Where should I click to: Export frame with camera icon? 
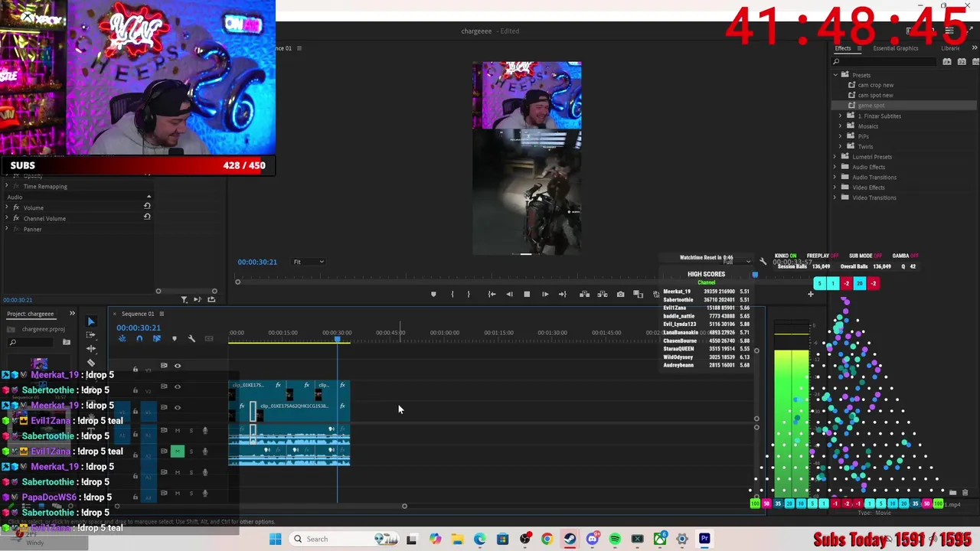click(x=620, y=295)
